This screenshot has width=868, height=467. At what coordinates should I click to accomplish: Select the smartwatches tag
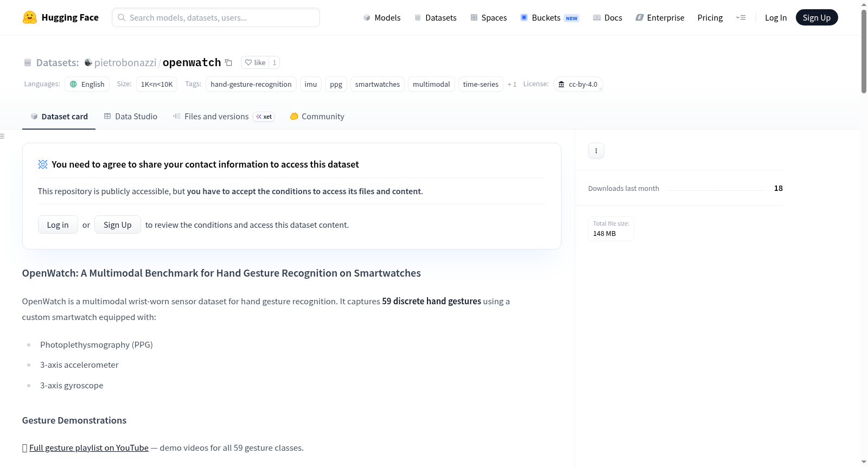coord(378,84)
